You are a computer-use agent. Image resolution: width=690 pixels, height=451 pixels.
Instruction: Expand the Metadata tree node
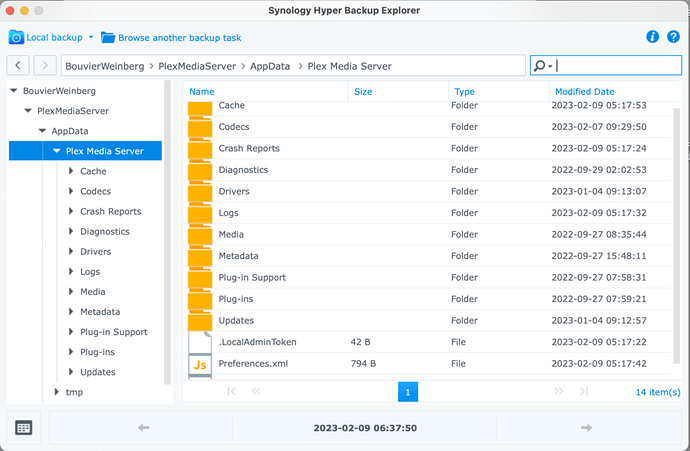click(x=71, y=312)
